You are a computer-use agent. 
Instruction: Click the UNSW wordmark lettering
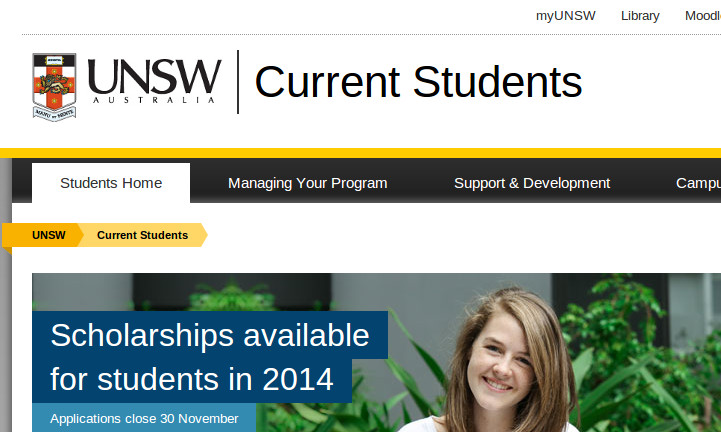click(x=154, y=77)
